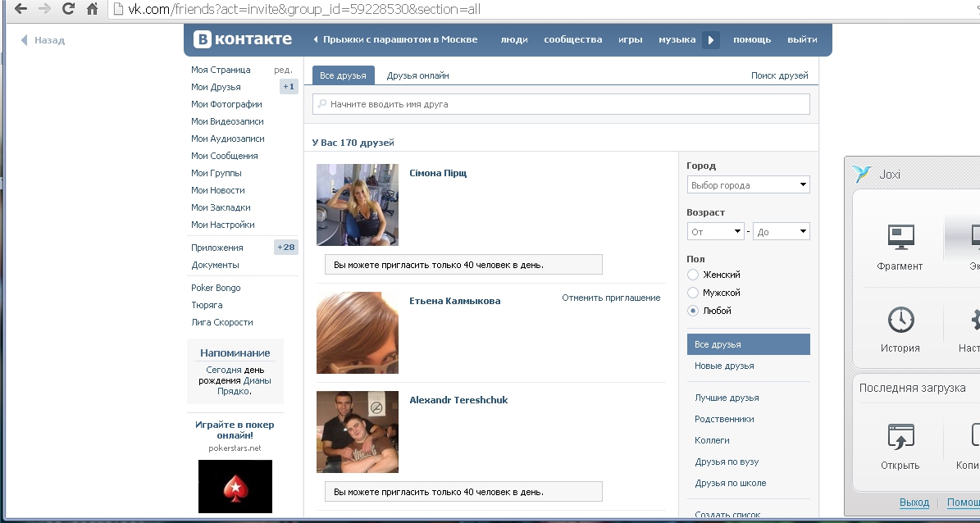Open Мои Сообщения in sidebar
Image resolution: width=980 pixels, height=523 pixels.
coord(225,156)
